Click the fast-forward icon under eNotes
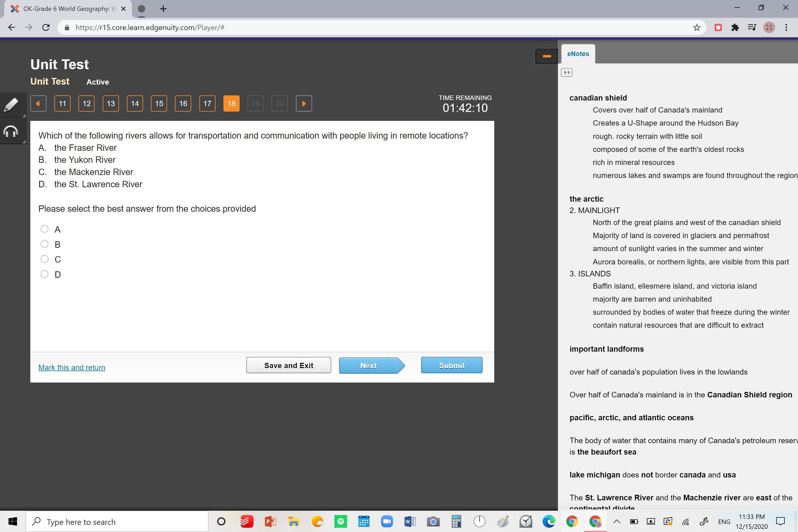 (566, 72)
